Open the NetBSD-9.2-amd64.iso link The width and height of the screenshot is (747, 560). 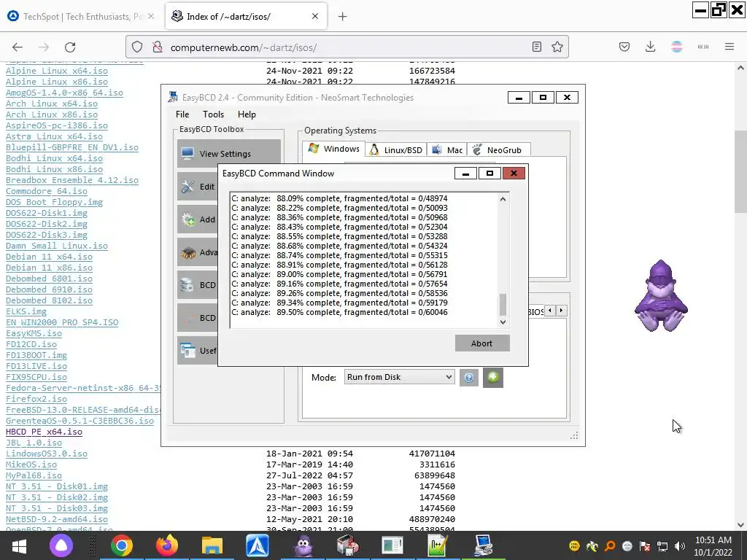coord(57,519)
